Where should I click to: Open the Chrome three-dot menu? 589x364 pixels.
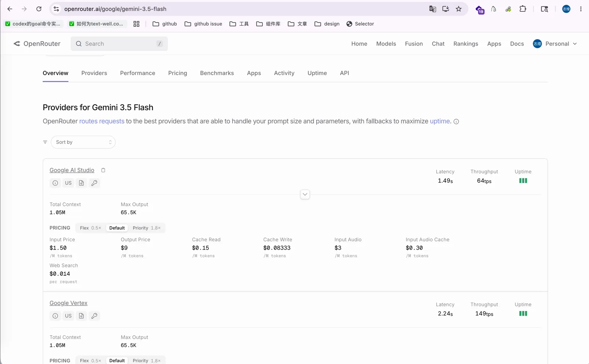click(581, 9)
